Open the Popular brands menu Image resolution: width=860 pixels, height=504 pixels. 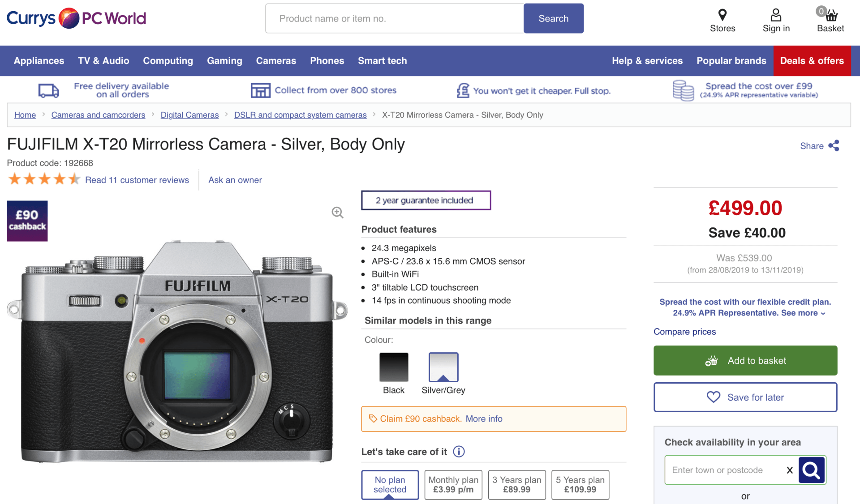click(731, 61)
